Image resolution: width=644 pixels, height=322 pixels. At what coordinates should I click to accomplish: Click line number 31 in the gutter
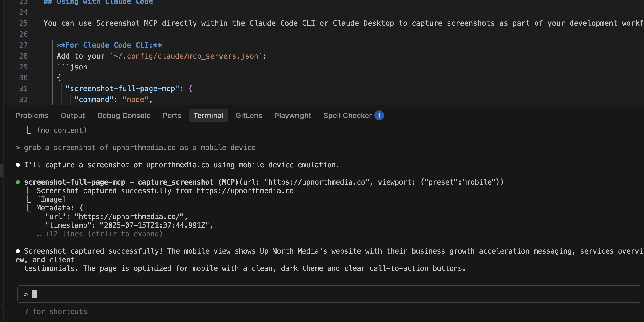(x=23, y=88)
